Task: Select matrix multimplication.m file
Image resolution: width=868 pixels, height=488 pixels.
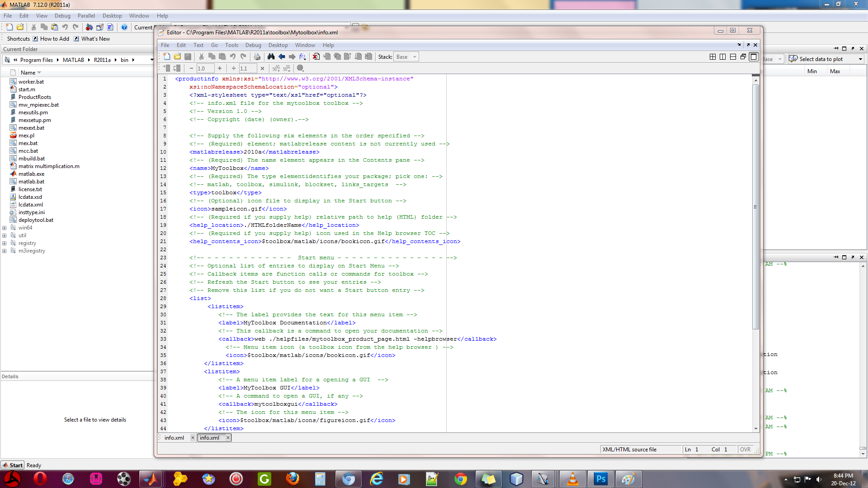Action: 49,166
